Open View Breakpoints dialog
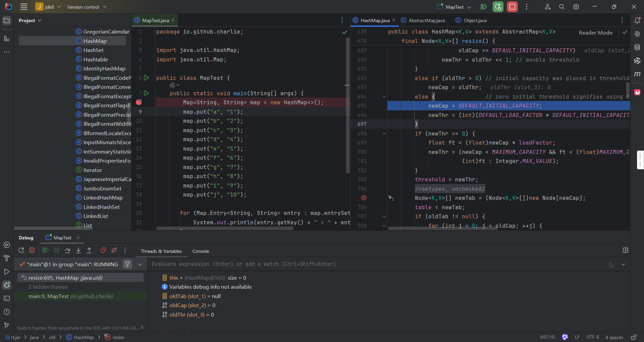 tap(103, 250)
